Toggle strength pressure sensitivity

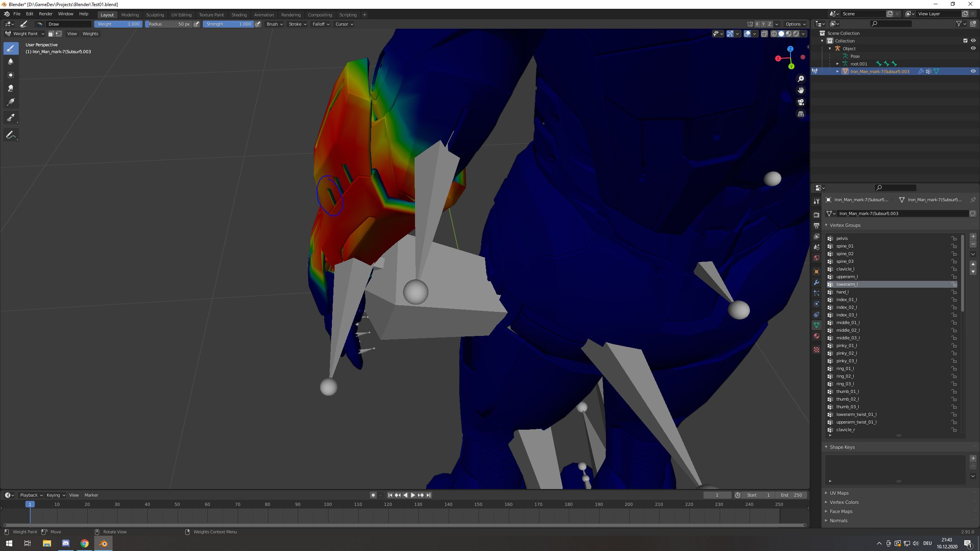[x=258, y=24]
